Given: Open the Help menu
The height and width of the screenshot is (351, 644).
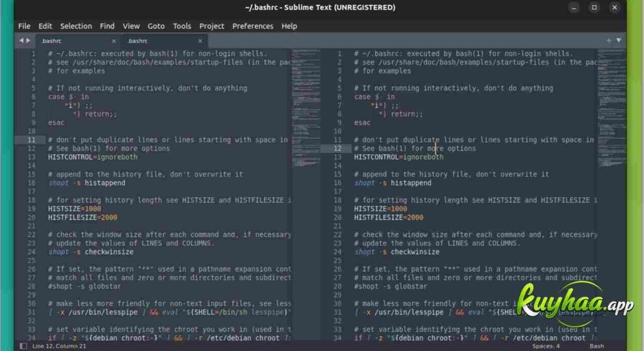Looking at the screenshot, I should pos(289,26).
